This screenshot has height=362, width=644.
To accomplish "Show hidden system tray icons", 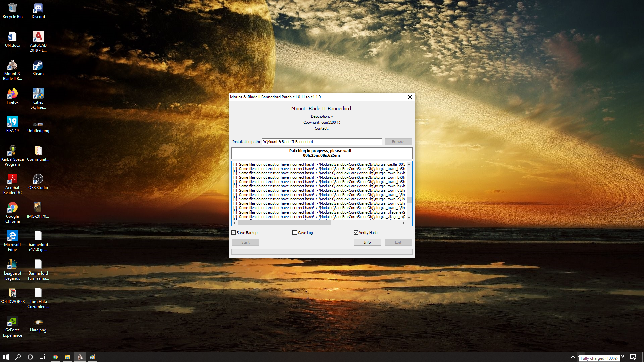I will [573, 357].
